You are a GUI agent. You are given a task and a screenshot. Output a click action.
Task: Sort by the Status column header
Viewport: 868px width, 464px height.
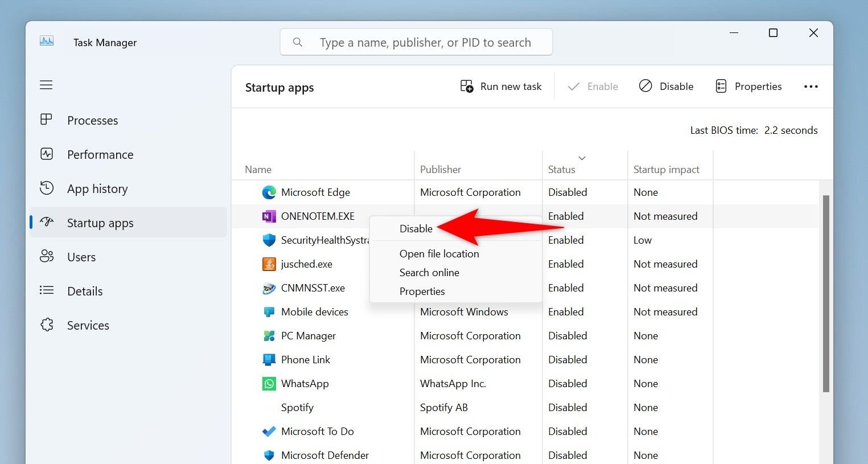[x=561, y=170]
